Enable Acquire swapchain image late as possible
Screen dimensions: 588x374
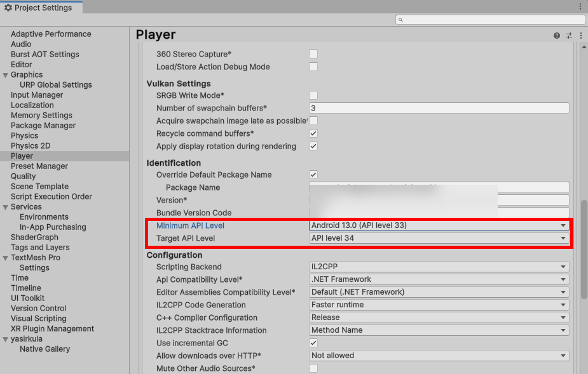[313, 121]
